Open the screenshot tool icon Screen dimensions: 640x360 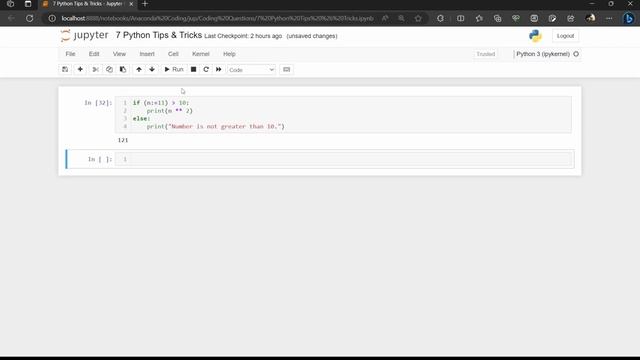[x=534, y=18]
